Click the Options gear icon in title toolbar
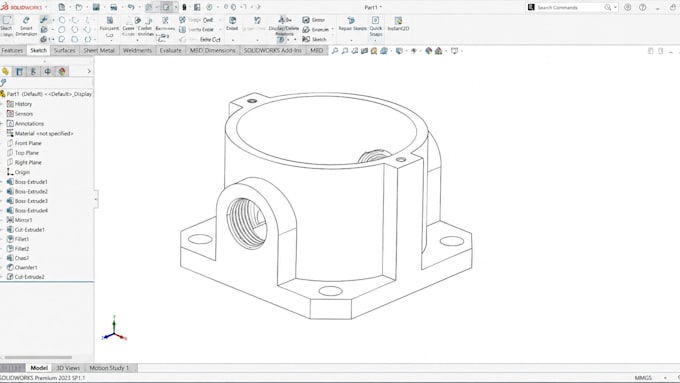 pos(210,7)
